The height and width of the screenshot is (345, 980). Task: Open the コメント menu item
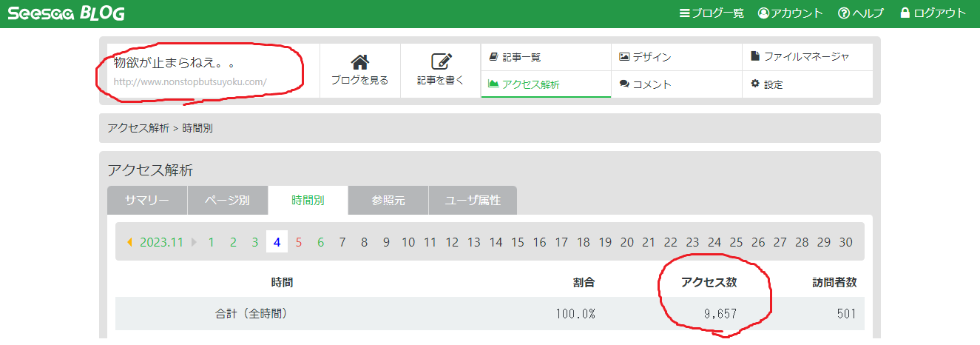pyautogui.click(x=677, y=84)
